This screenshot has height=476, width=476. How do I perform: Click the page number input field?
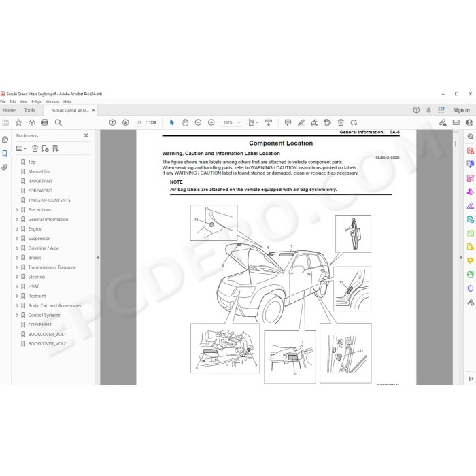139,122
